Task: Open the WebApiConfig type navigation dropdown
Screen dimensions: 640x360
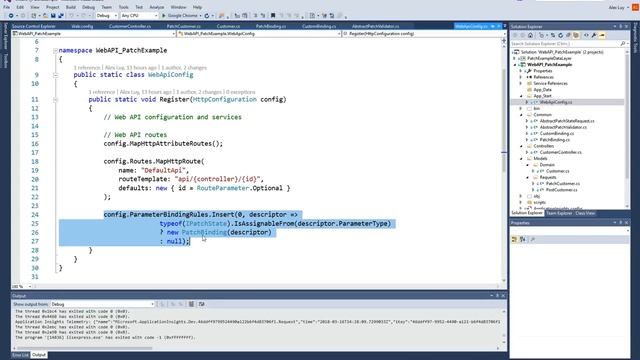Action: (259, 34)
